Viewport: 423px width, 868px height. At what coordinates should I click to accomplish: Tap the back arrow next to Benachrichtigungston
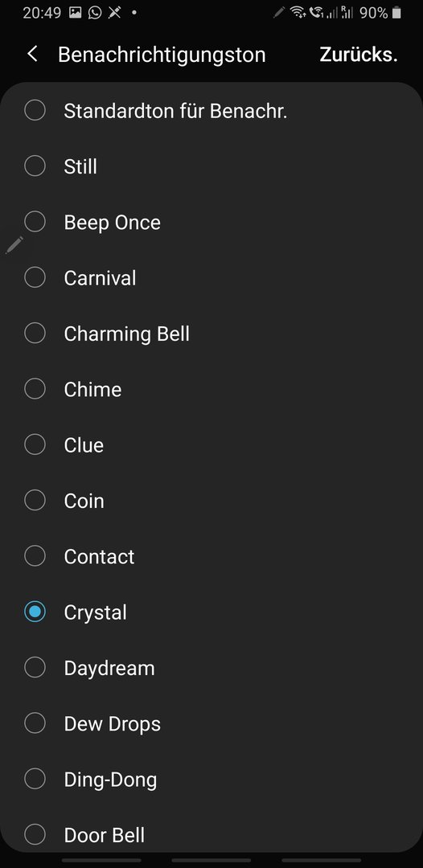32,55
